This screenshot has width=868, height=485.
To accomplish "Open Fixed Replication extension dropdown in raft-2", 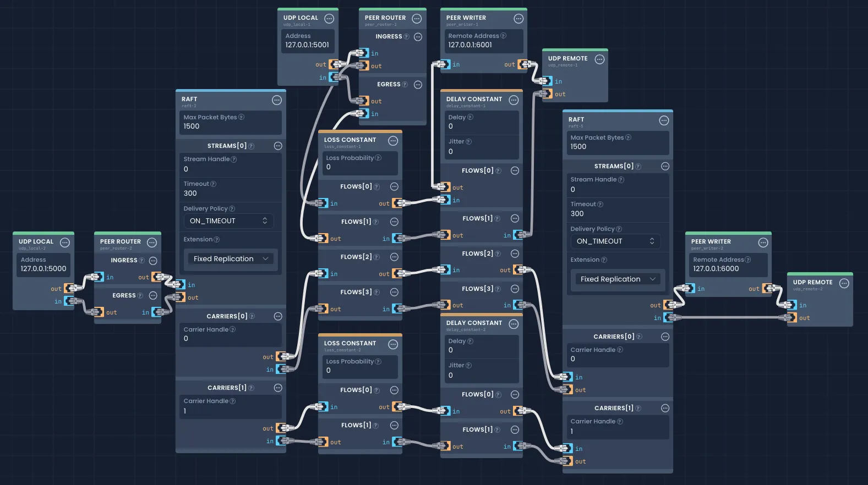I will pyautogui.click(x=231, y=259).
